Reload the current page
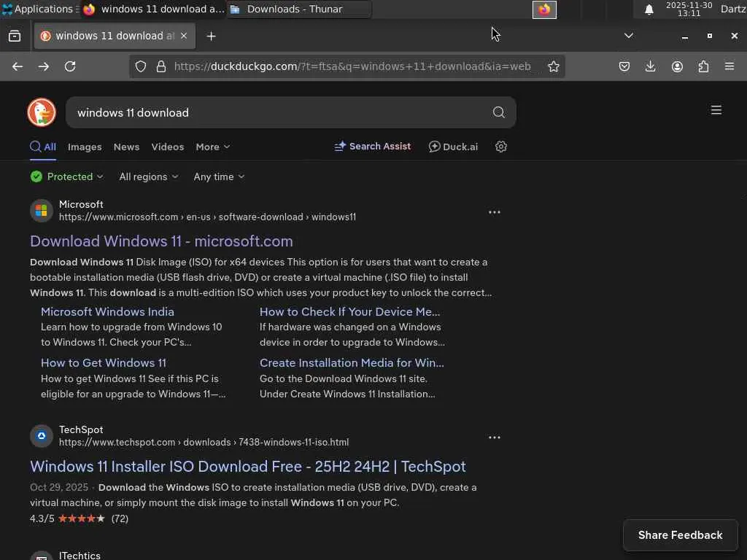747x560 pixels. [70, 66]
